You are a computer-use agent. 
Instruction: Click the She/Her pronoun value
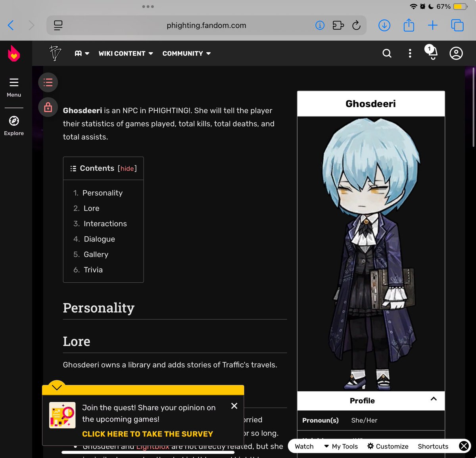pos(364,420)
